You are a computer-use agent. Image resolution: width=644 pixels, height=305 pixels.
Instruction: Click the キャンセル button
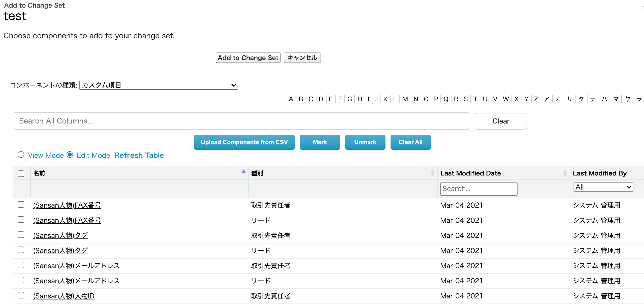click(302, 58)
